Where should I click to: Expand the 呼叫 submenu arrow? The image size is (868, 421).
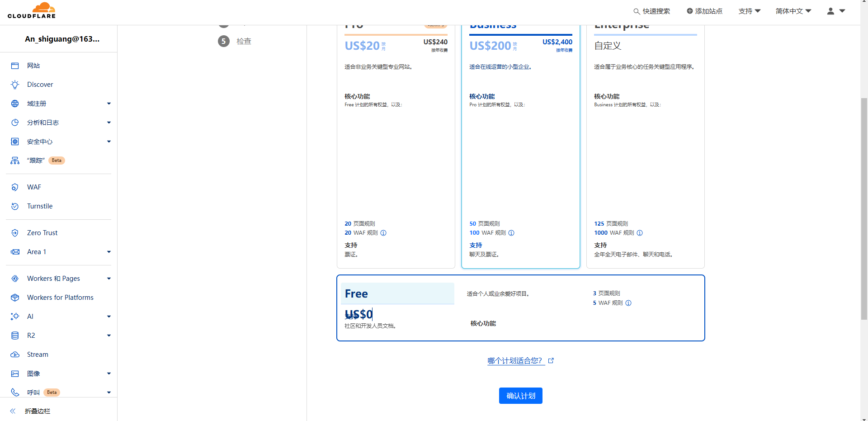pyautogui.click(x=109, y=393)
